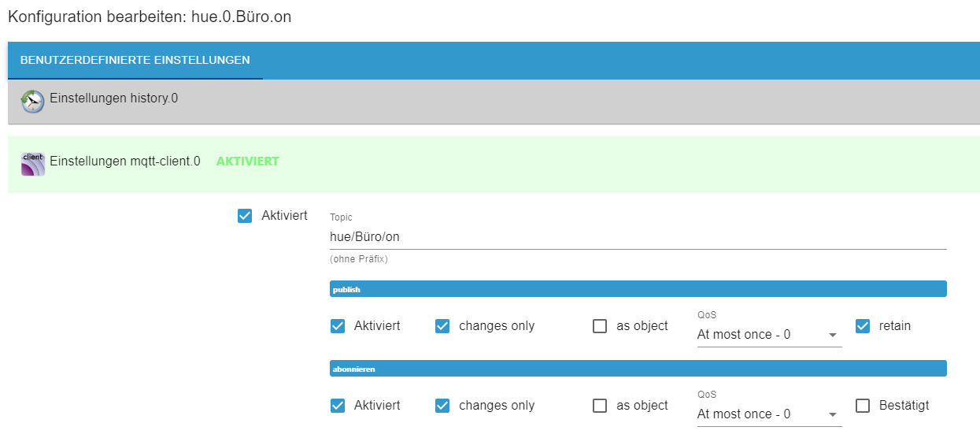Enable publish as object checkbox
This screenshot has height=438, width=980.
tap(600, 326)
